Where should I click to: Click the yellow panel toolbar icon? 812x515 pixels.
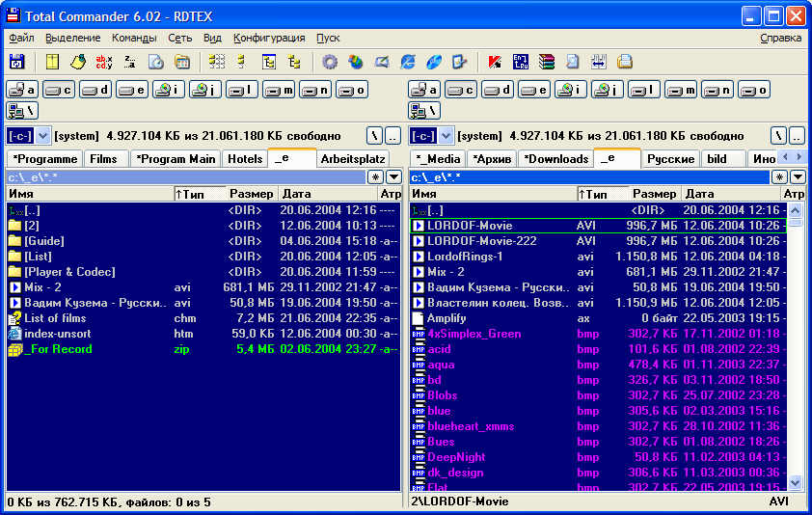(52, 62)
